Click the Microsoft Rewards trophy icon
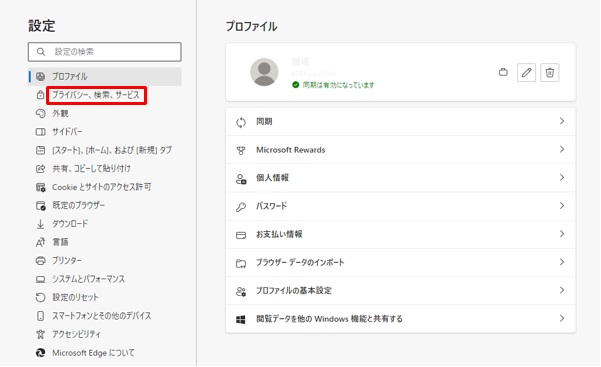The width and height of the screenshot is (601, 367). pos(241,150)
